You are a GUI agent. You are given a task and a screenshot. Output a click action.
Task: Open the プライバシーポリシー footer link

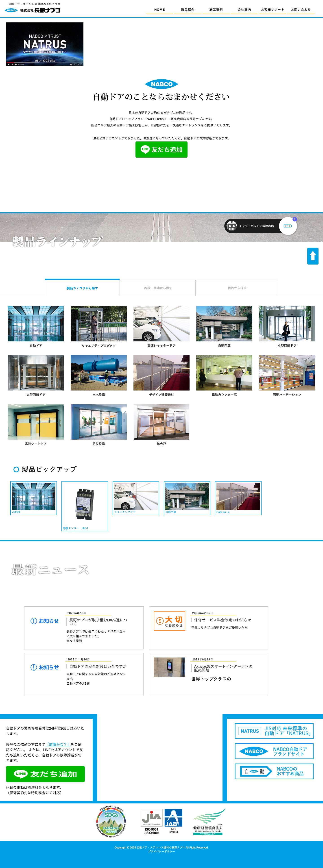click(x=161, y=851)
